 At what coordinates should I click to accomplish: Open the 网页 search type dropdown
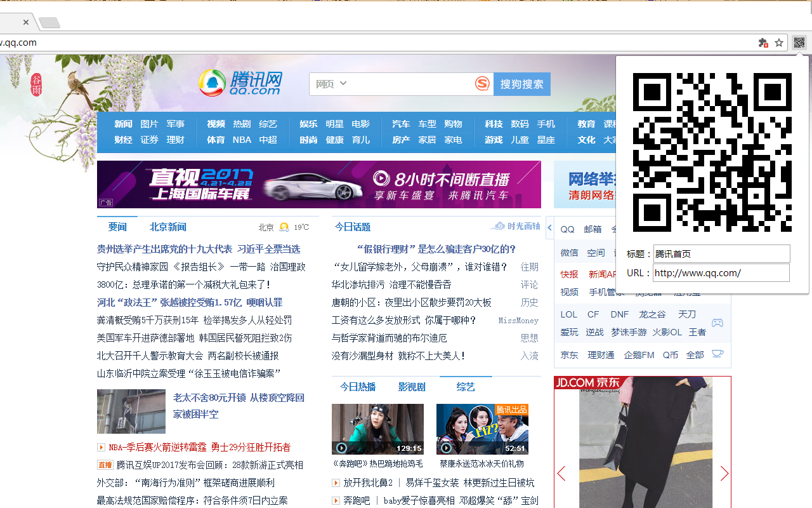click(332, 84)
